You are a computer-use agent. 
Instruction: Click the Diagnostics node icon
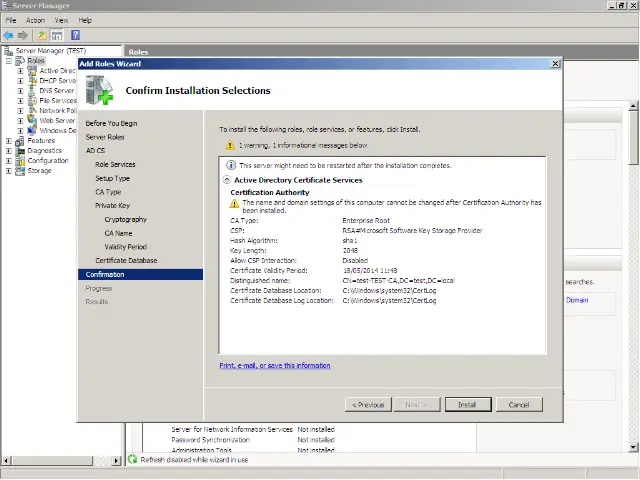click(x=20, y=151)
